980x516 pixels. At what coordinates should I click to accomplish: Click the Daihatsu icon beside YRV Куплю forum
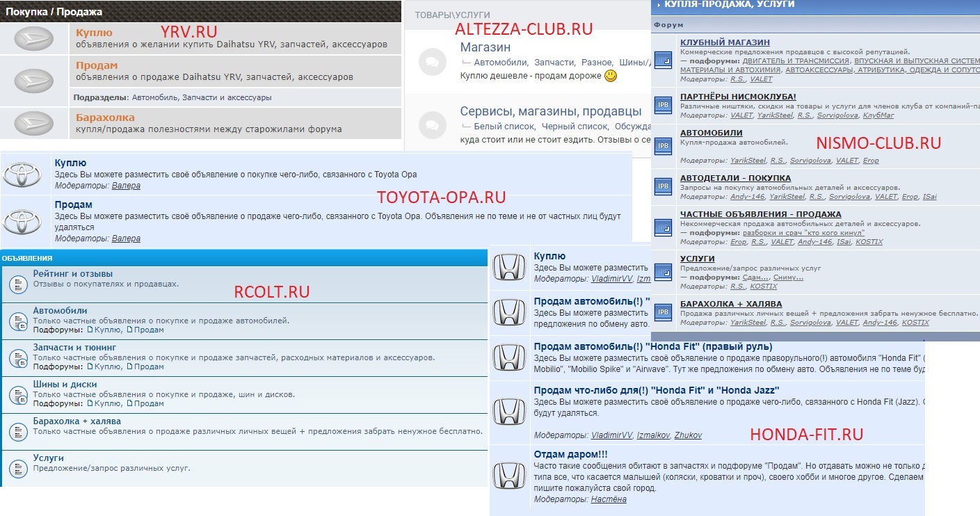[x=33, y=39]
